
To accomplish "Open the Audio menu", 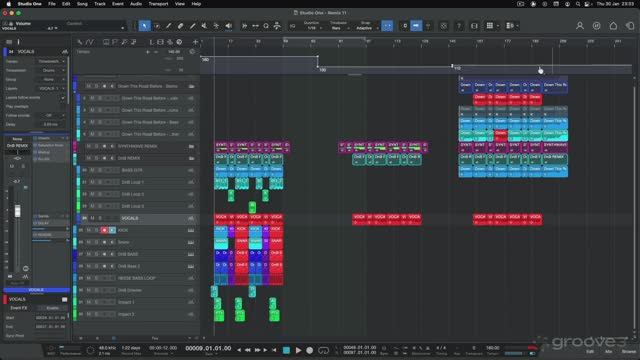I will pyautogui.click(x=136, y=4).
